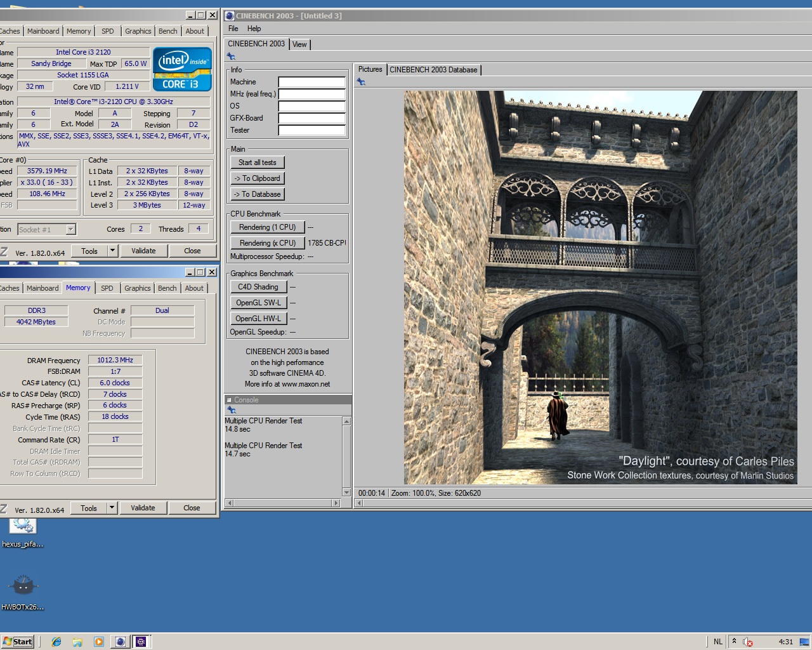The image size is (812, 650).
Task: Open the hexus_pifa desktop icon
Action: pos(23,532)
